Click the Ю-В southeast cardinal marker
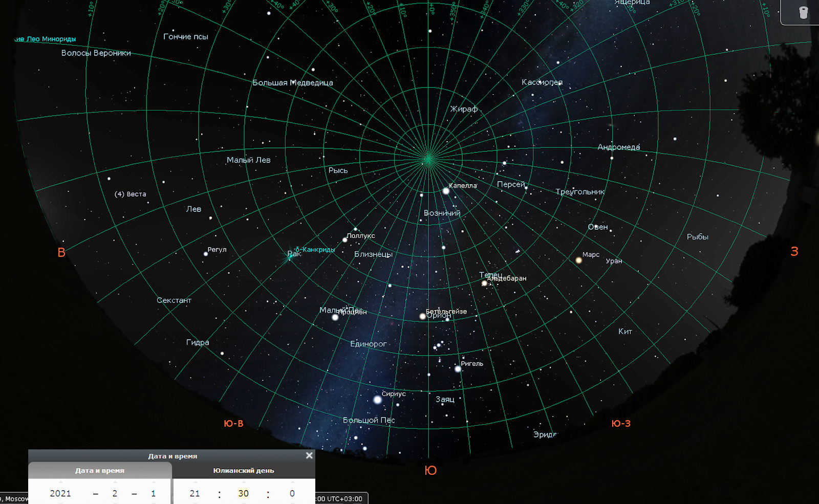Screen dimensions: 819x504 point(233,424)
